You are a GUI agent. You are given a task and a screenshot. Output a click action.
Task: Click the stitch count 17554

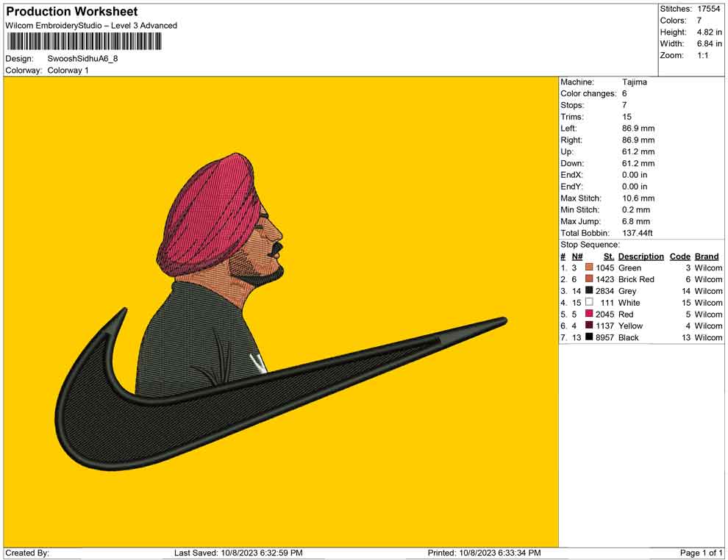pos(708,9)
